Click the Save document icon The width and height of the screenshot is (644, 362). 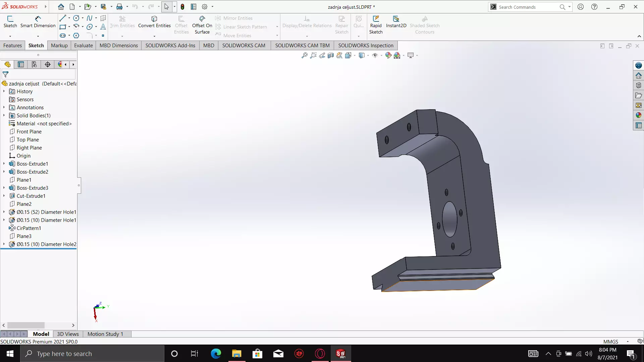coord(103,7)
